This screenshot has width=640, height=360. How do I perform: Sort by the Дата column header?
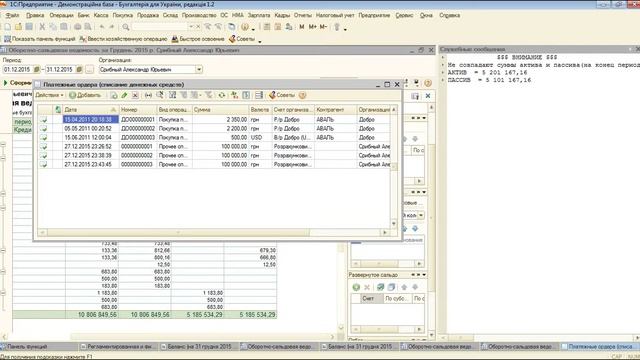click(91, 109)
